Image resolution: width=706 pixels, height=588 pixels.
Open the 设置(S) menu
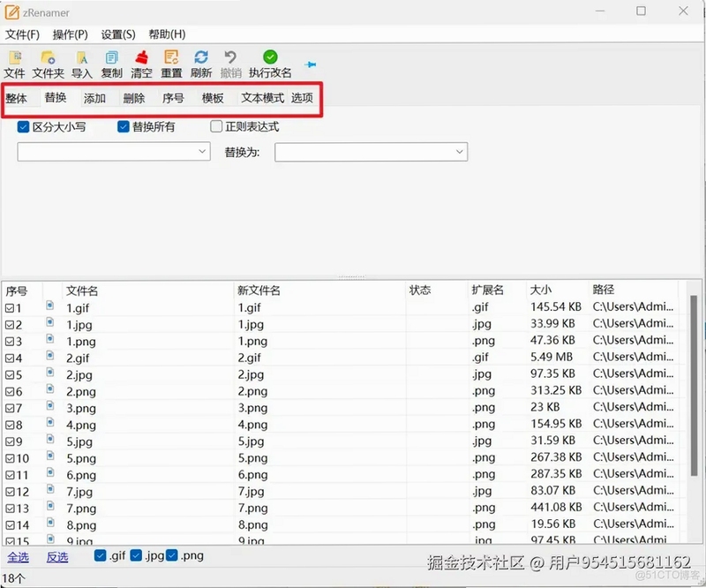[x=118, y=34]
